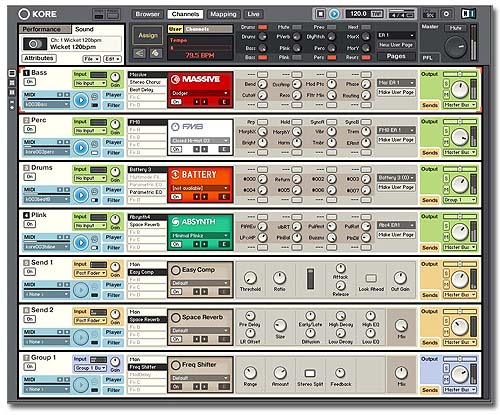Select the second view icon in the left sidebar

(12, 82)
